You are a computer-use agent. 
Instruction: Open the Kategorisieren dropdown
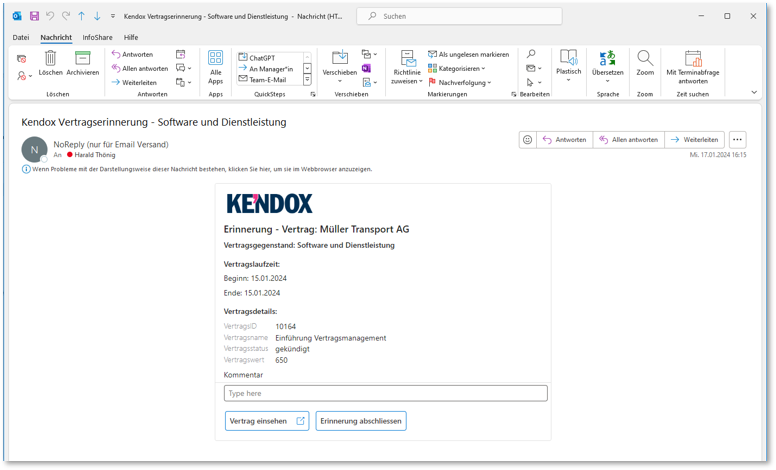456,68
